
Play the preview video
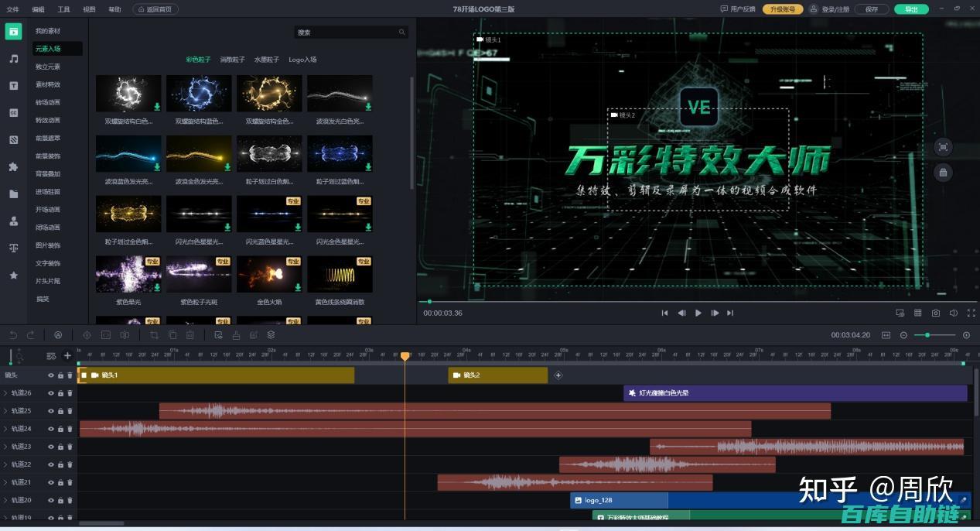point(698,313)
